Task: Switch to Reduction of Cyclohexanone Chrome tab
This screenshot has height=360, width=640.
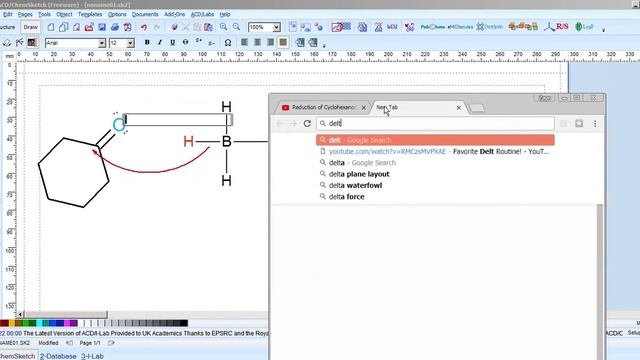Action: coord(322,107)
